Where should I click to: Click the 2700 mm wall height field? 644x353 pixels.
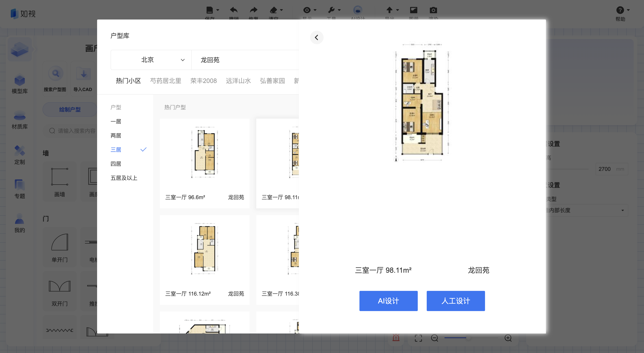point(611,169)
